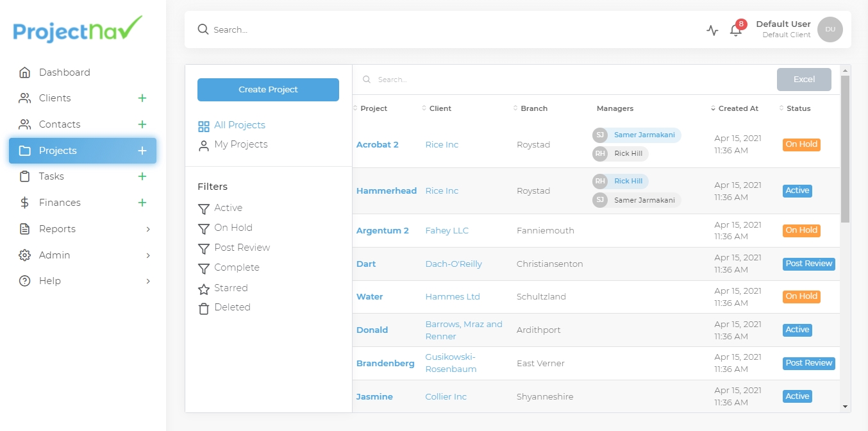Toggle the Active filter

228,208
